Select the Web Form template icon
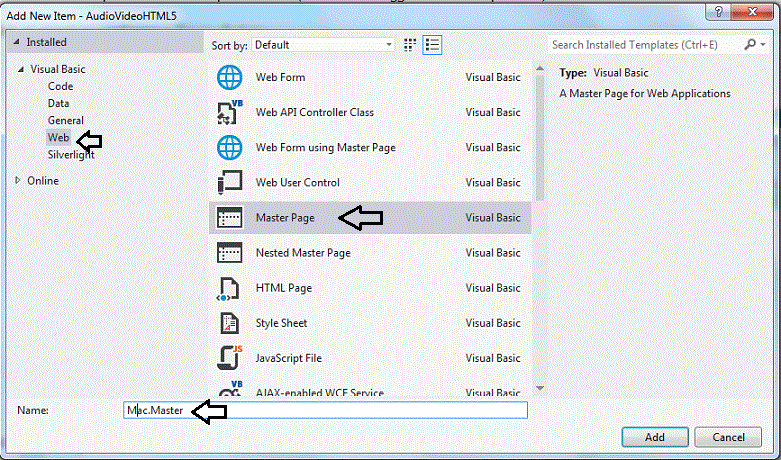781x460 pixels. 230,77
